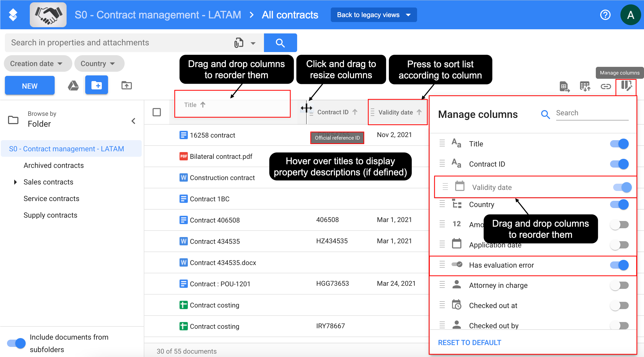This screenshot has width=644, height=357.
Task: Click the NEW button
Action: pos(30,85)
